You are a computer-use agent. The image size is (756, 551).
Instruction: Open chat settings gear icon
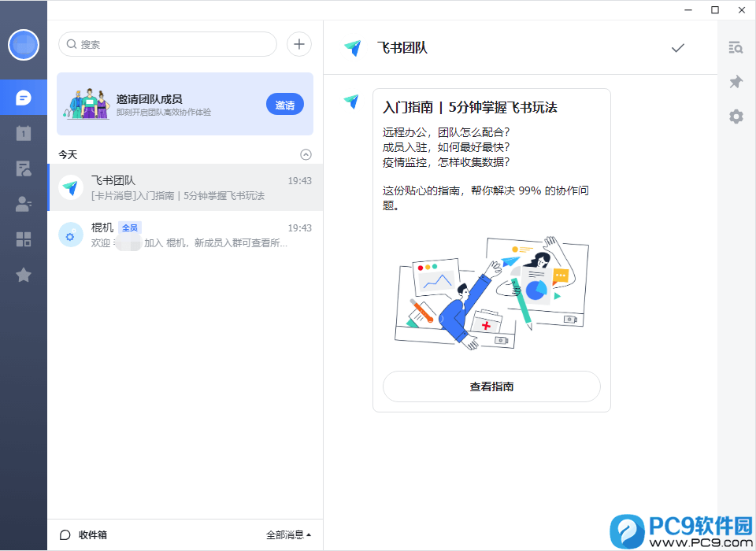click(736, 116)
